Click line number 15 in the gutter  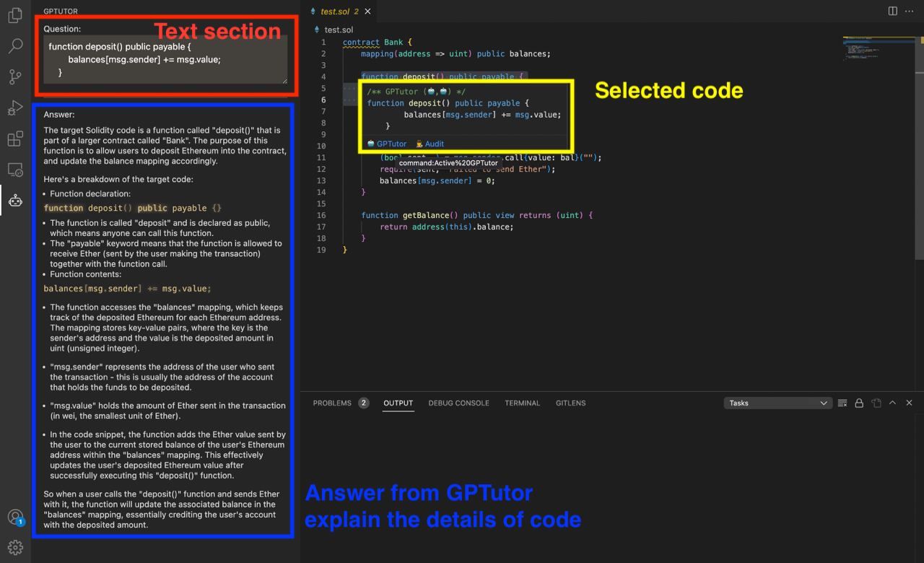pyautogui.click(x=321, y=204)
